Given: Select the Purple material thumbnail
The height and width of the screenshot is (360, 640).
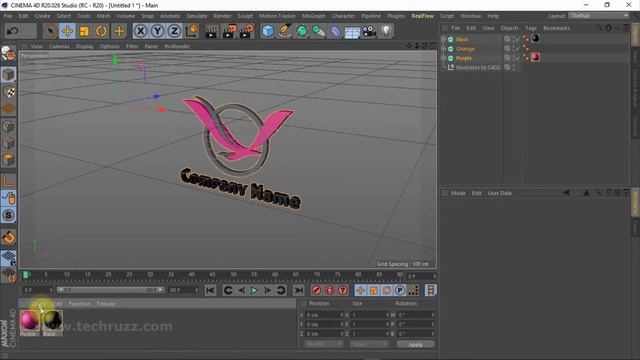Looking at the screenshot, I should pos(29,320).
